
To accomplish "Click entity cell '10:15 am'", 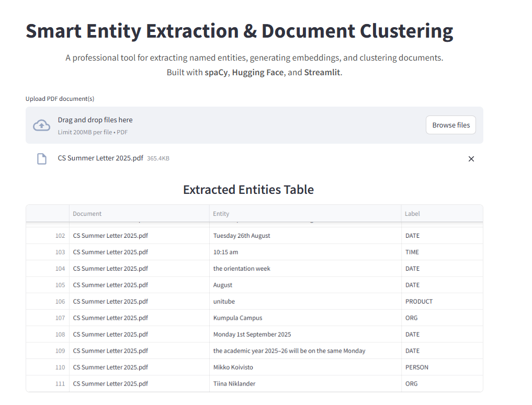I will pyautogui.click(x=305, y=252).
